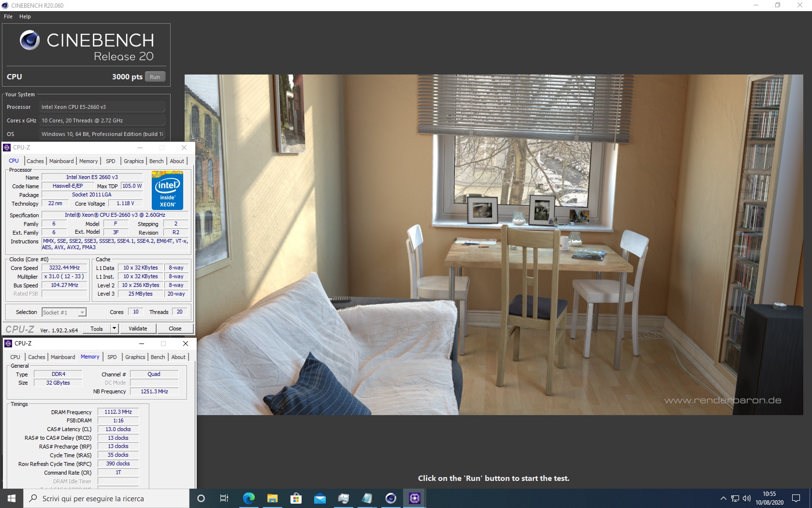Show hidden system tray icons

point(723,498)
